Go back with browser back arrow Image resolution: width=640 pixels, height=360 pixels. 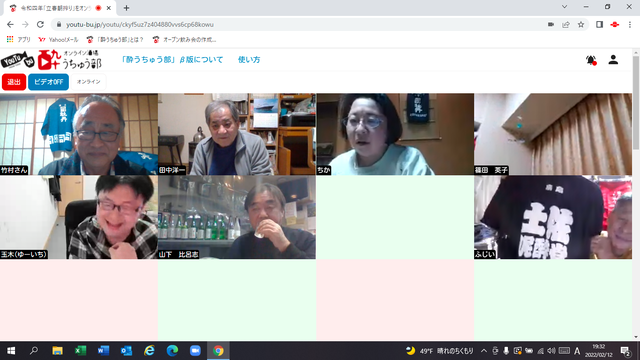click(10, 24)
